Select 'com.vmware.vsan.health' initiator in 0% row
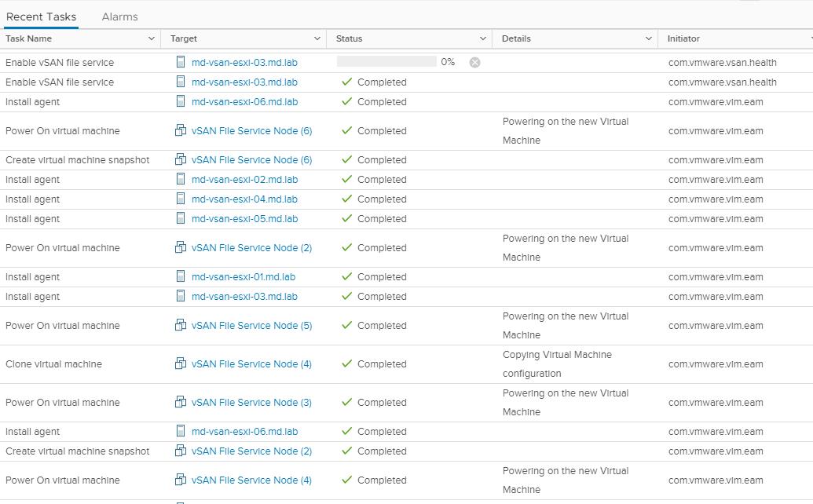813x504 pixels. 722,63
